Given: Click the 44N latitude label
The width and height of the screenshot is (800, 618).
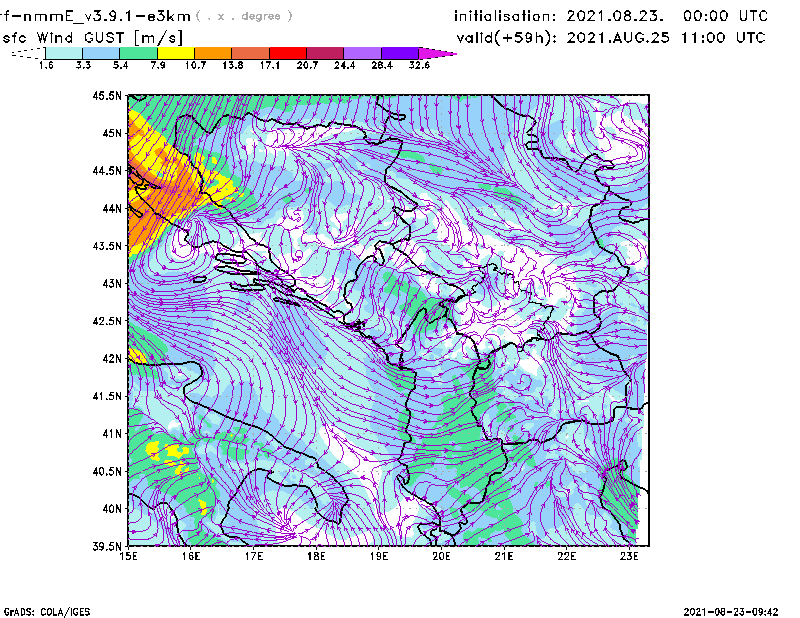Looking at the screenshot, I should (112, 208).
